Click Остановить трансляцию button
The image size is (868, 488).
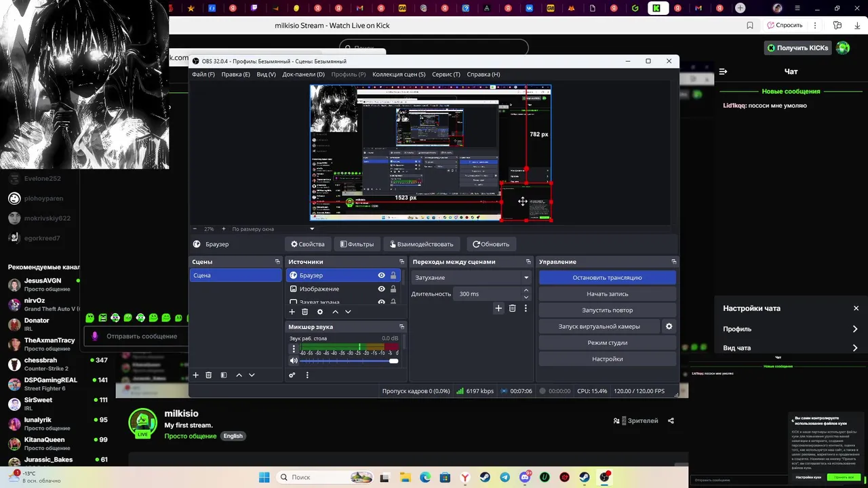coord(607,277)
